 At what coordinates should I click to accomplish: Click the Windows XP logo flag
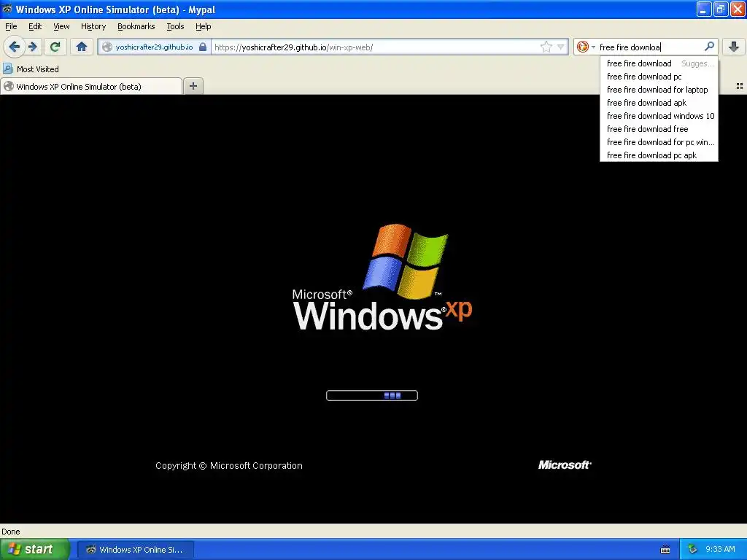pos(405,261)
